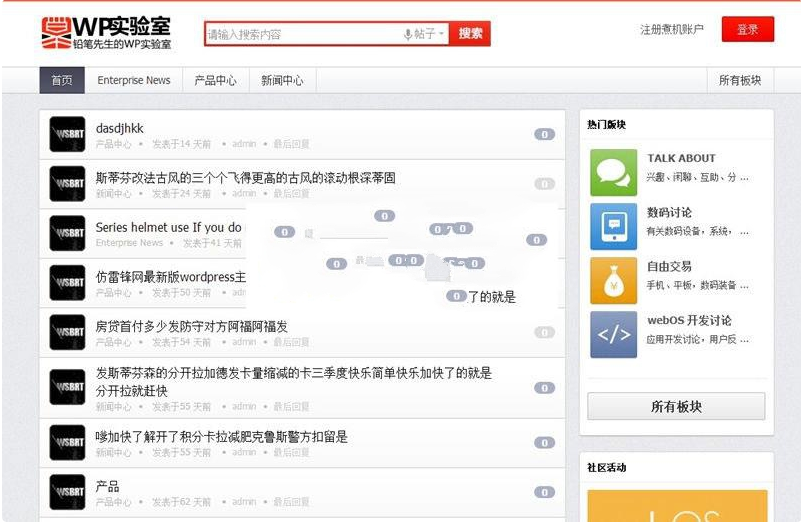The image size is (801, 525).
Task: Open the webOS 开发讨论 board link
Action: tap(689, 320)
